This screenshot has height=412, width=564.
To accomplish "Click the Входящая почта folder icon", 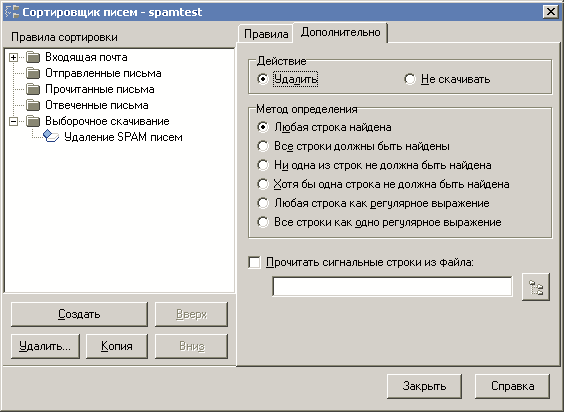I will point(33,57).
